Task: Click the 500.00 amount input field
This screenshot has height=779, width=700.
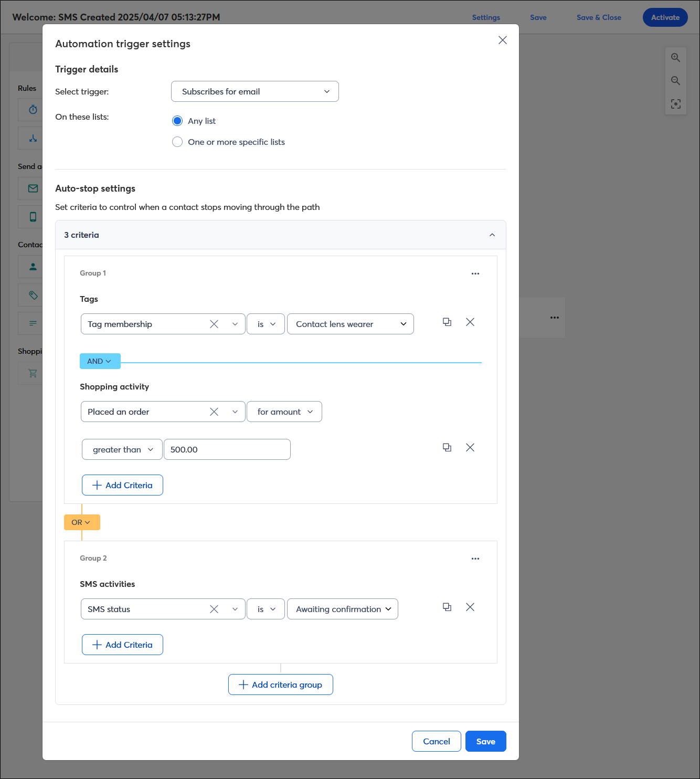Action: point(227,449)
